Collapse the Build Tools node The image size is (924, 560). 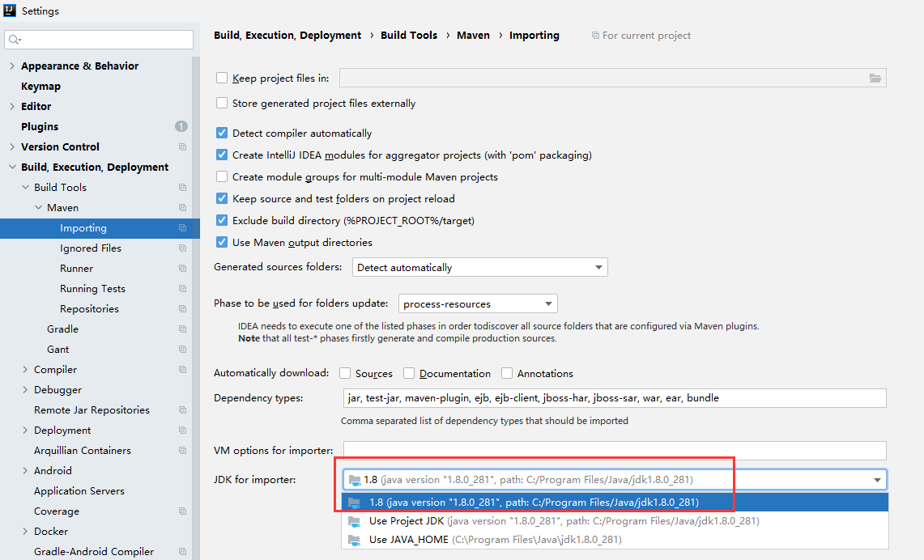point(25,187)
